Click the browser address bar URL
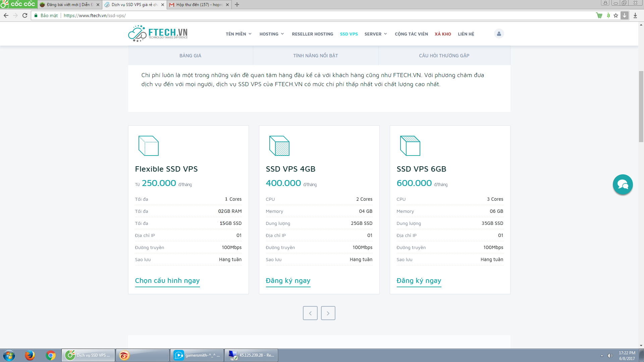 pyautogui.click(x=95, y=15)
